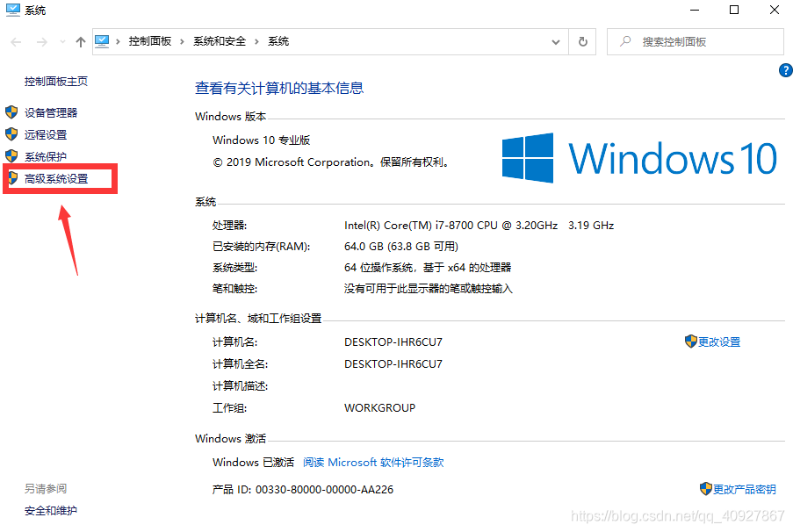Click the search magnifier icon
The width and height of the screenshot is (793, 532).
625,41
